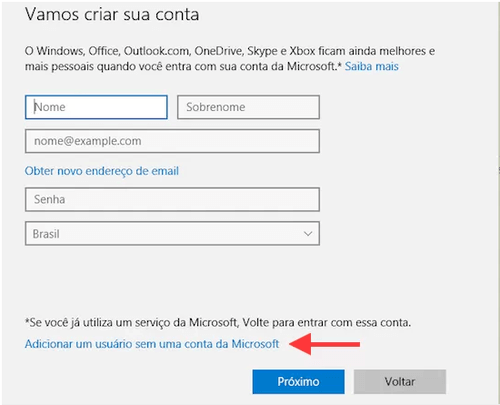Click the Próximo button
500x405 pixels.
tap(298, 381)
